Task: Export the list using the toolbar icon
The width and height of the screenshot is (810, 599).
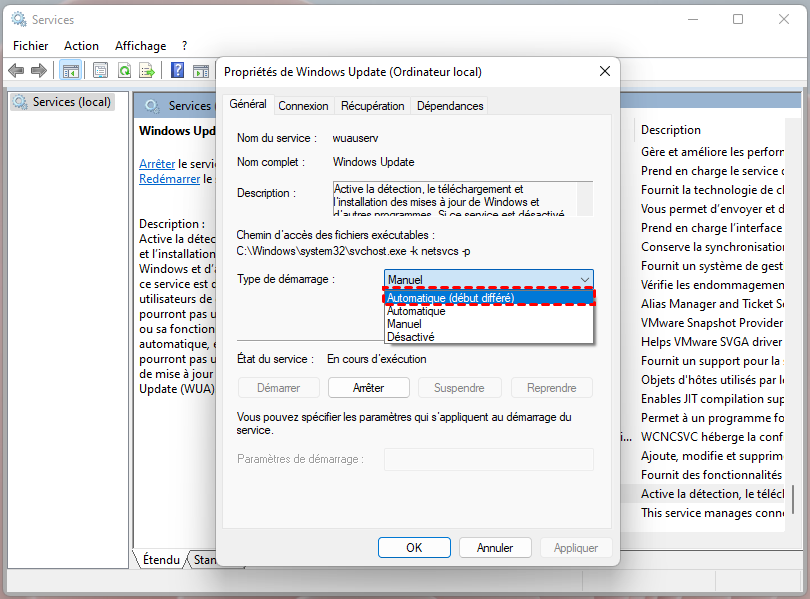Action: 148,70
